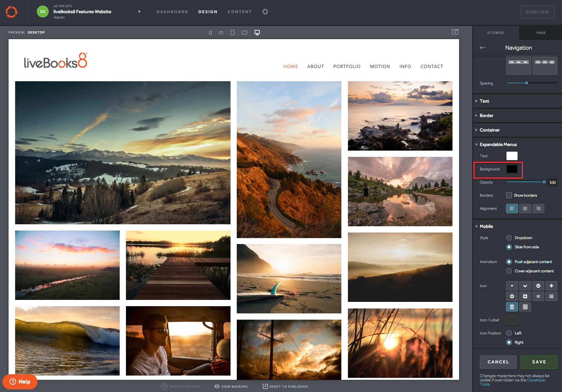562x392 pixels.
Task: Choose center alignment for expandable menus
Action: pyautogui.click(x=525, y=208)
